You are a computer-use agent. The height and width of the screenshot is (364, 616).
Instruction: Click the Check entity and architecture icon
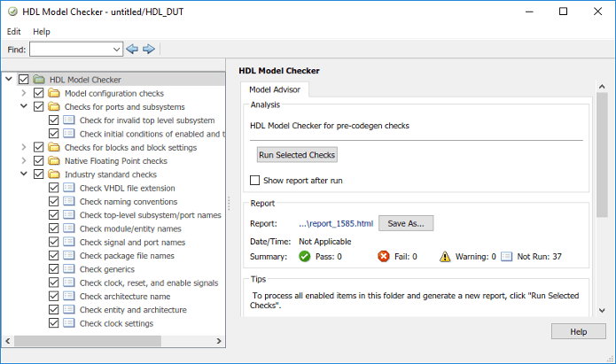(x=69, y=310)
